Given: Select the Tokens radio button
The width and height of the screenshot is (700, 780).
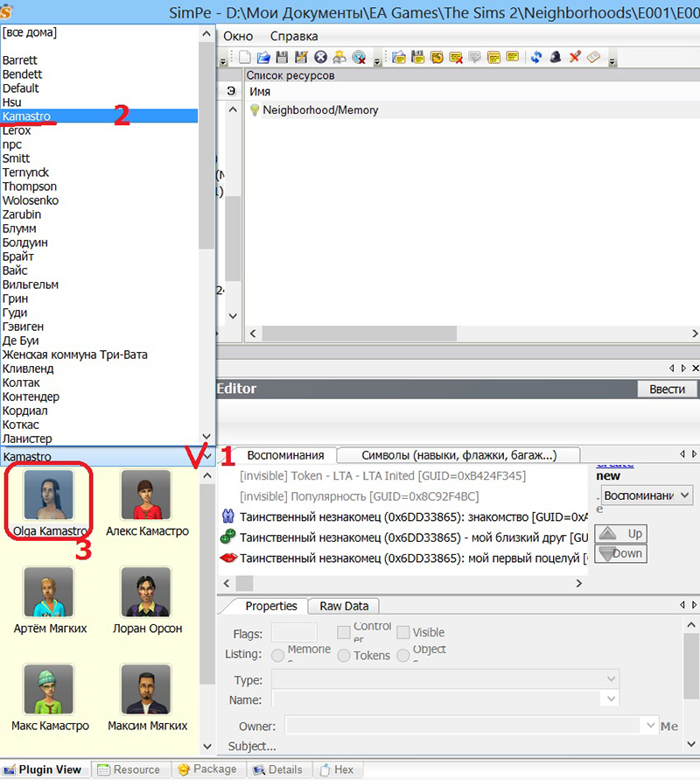Looking at the screenshot, I should point(344,655).
